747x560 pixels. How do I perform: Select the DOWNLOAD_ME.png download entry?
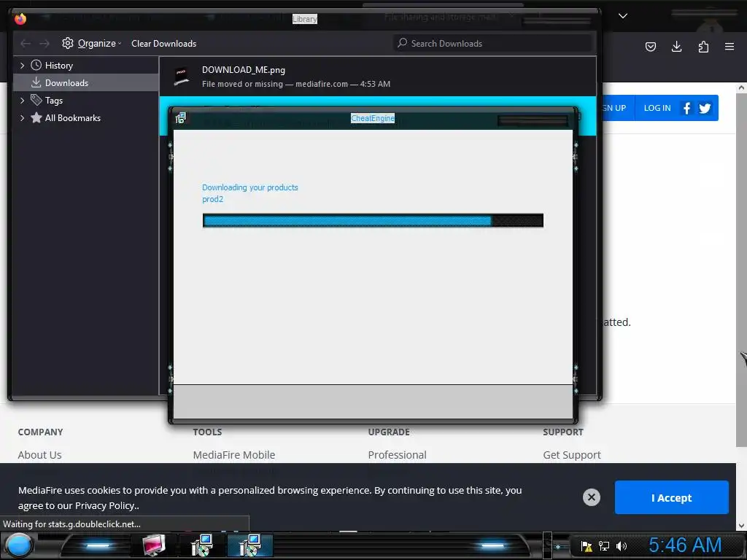377,77
